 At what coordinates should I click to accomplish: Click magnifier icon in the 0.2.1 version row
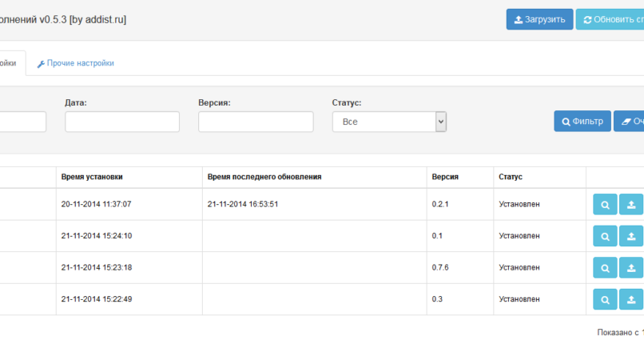605,205
